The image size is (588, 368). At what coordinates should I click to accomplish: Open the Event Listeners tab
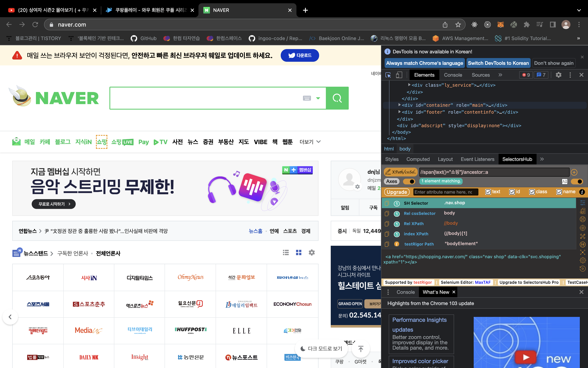(x=478, y=159)
